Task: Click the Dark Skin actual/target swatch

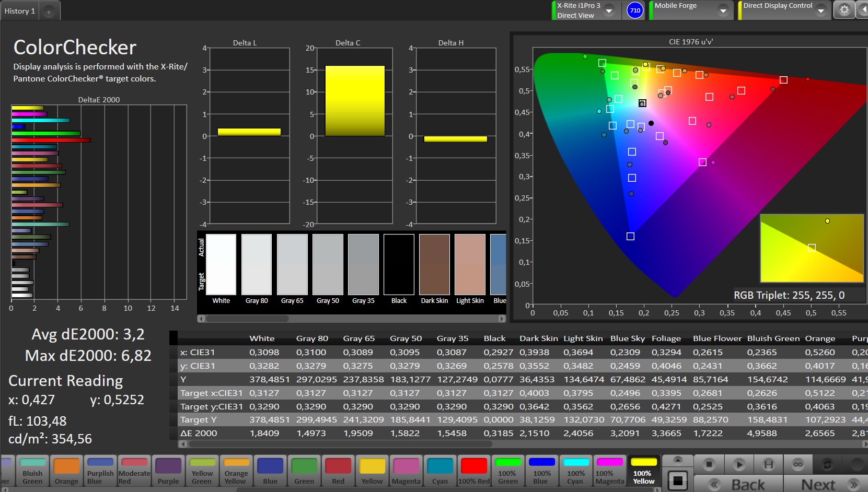Action: click(x=434, y=265)
